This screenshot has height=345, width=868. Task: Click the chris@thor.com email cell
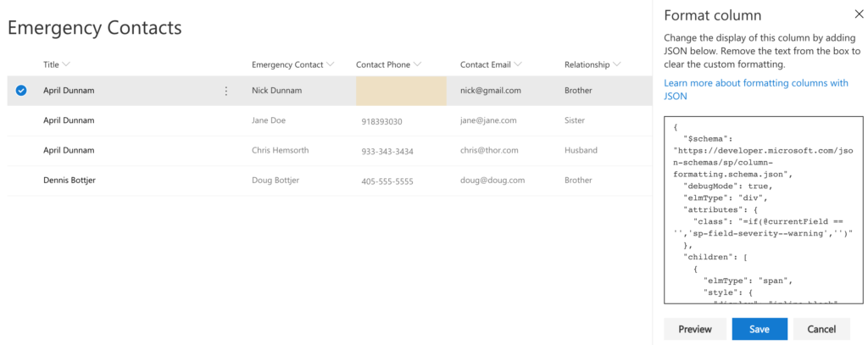[x=489, y=150]
